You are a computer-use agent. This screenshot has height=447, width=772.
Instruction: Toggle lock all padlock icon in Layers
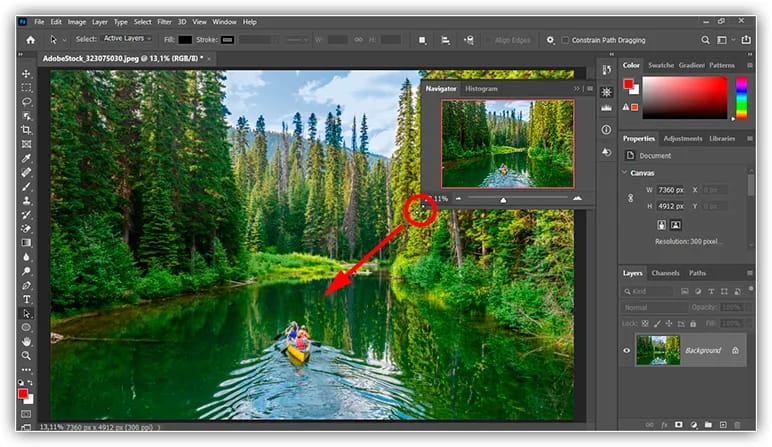(693, 323)
